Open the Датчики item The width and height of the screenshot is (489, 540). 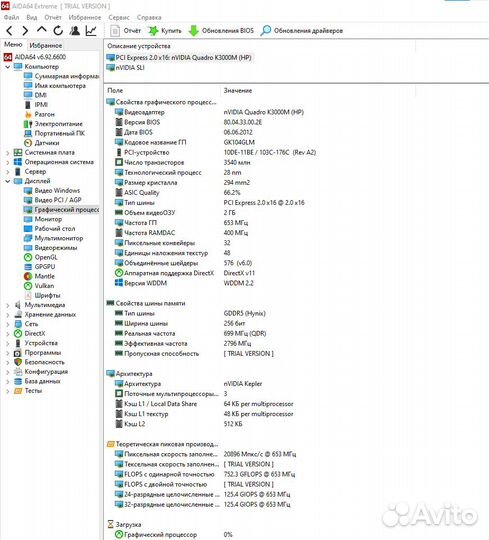pos(41,143)
